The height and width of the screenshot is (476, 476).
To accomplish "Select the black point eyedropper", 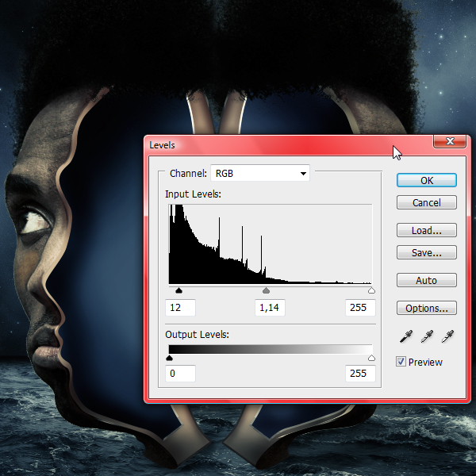I will coord(406,336).
